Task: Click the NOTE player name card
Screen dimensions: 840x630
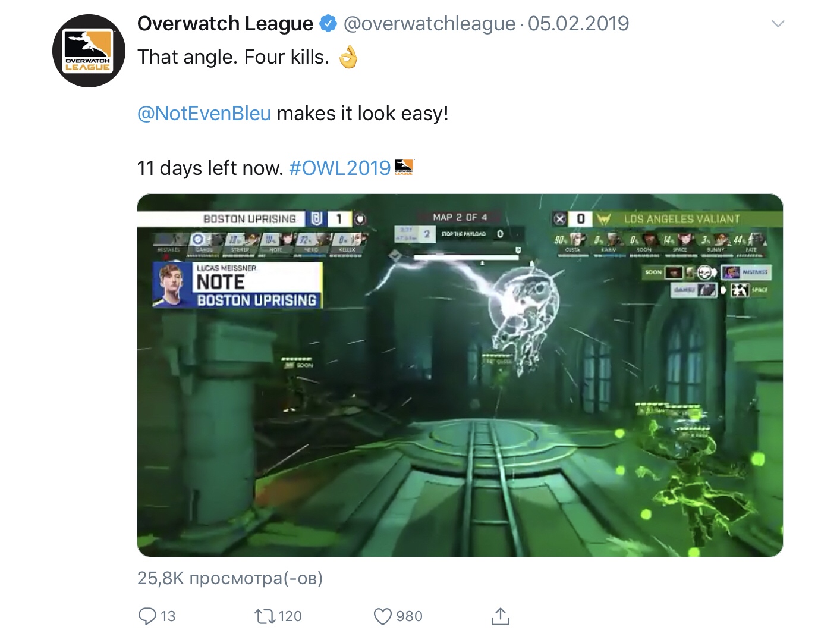Action: (x=237, y=286)
